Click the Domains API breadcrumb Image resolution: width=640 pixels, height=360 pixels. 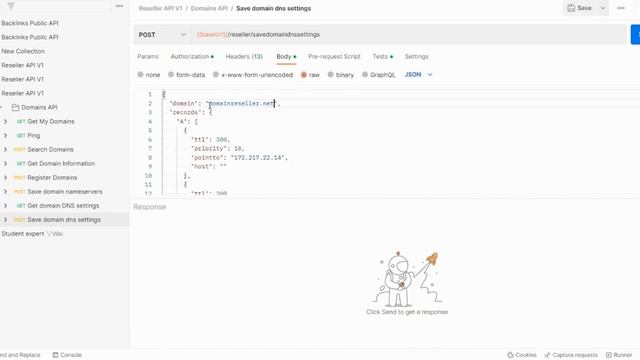[209, 8]
